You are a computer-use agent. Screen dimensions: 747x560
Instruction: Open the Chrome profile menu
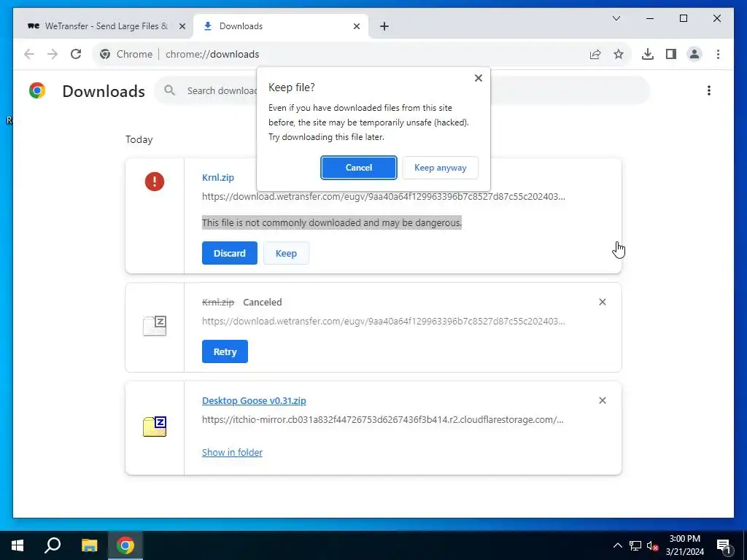(694, 54)
